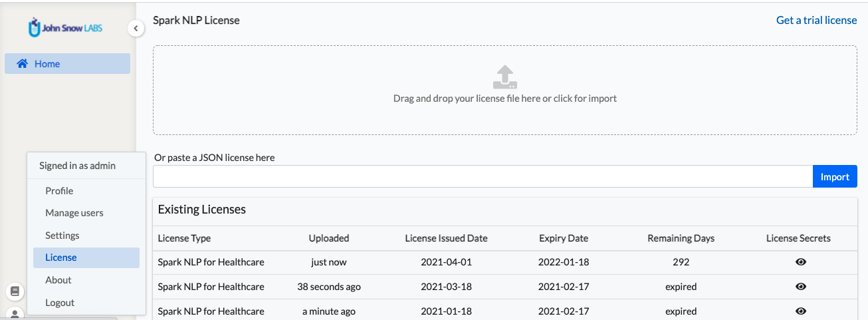This screenshot has width=868, height=320.
Task: Show secrets for the license uploaded 38 seconds ago
Action: [801, 287]
